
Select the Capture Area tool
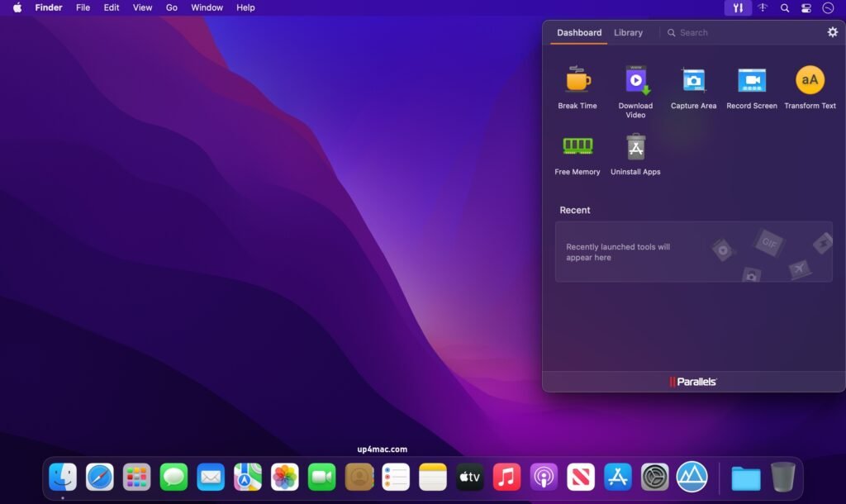pyautogui.click(x=693, y=80)
